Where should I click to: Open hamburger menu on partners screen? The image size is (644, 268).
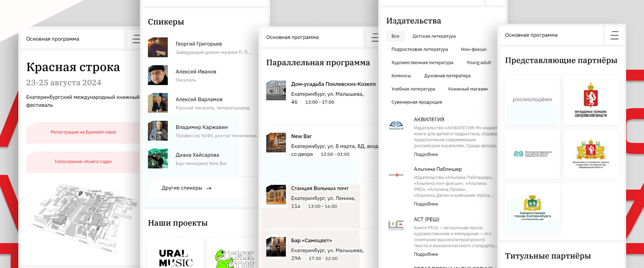614,35
